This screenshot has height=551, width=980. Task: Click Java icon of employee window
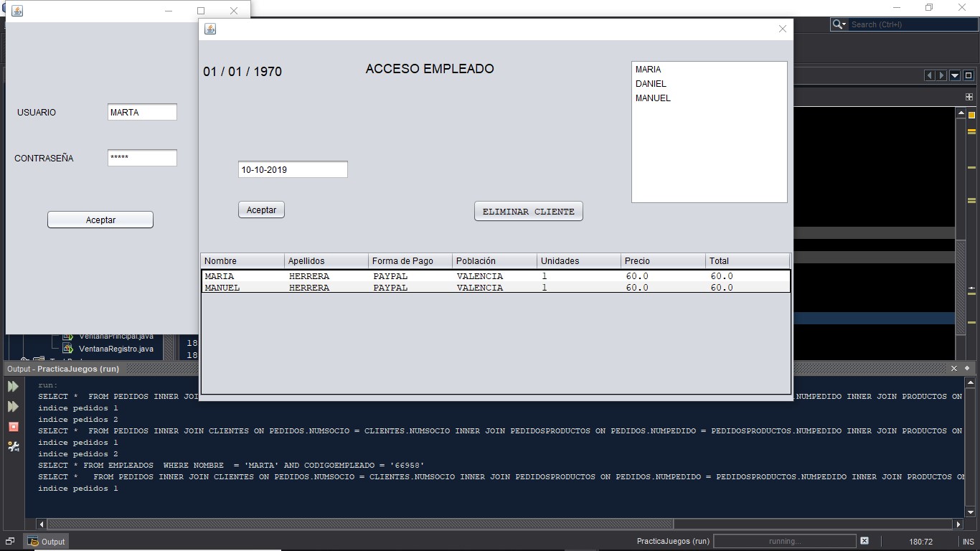coord(210,29)
